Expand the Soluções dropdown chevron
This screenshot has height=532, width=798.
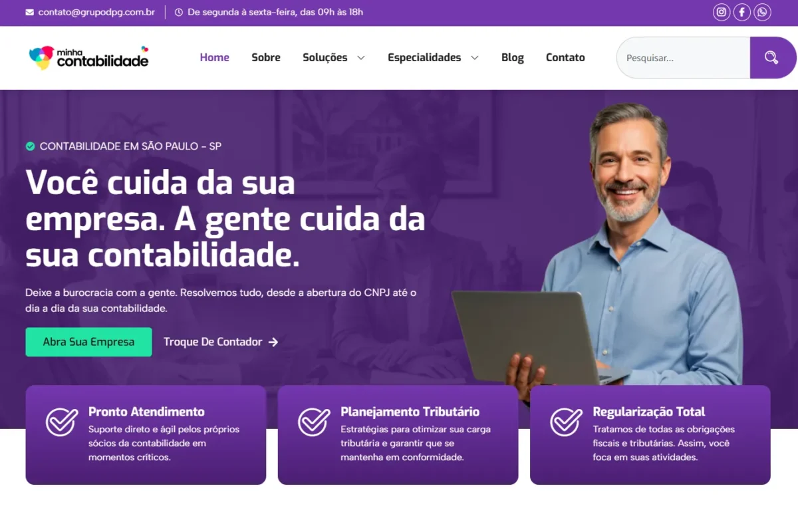(361, 58)
